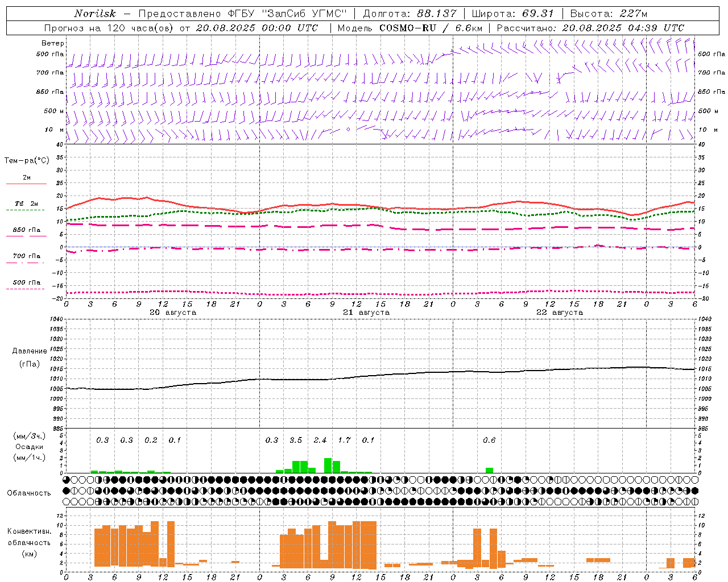The width and height of the screenshot is (728, 582).
Task: Click the "2.4" precipitation value
Action: coord(320,440)
